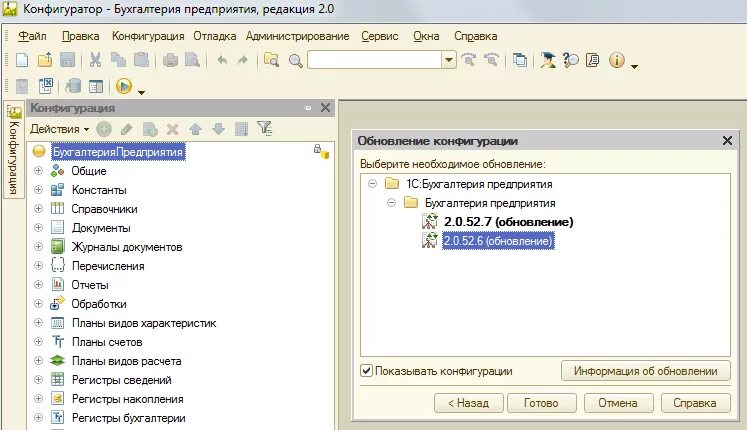Click the Help info icon
The image size is (747, 430).
tap(616, 60)
